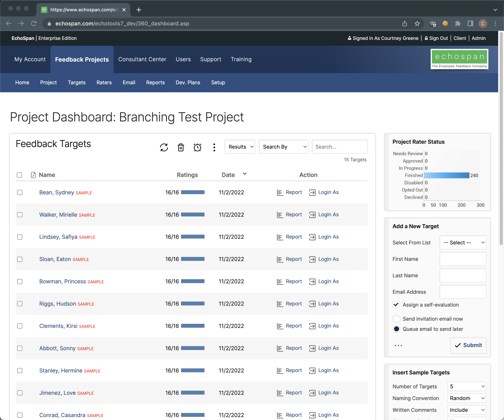Open the reminder clock icon

tap(197, 147)
